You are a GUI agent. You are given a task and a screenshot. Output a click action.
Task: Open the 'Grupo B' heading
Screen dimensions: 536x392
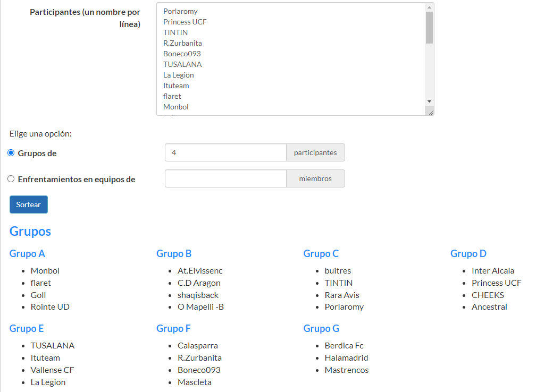coord(174,254)
